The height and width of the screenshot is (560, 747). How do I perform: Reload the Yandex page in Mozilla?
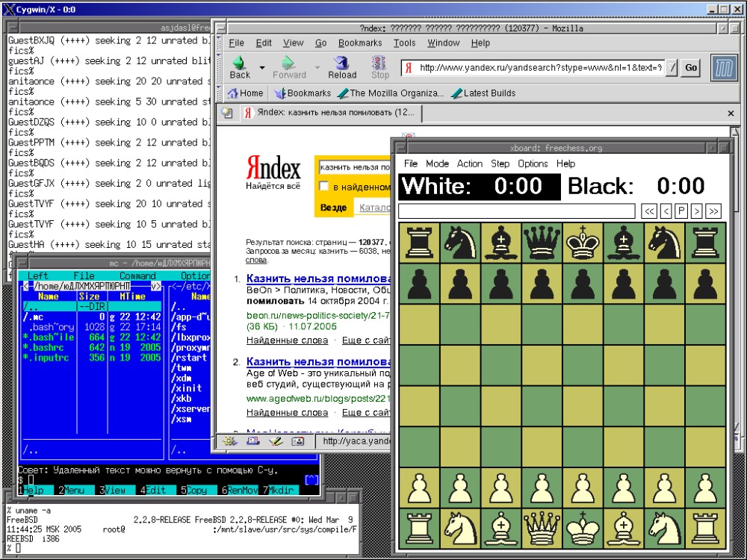(342, 67)
